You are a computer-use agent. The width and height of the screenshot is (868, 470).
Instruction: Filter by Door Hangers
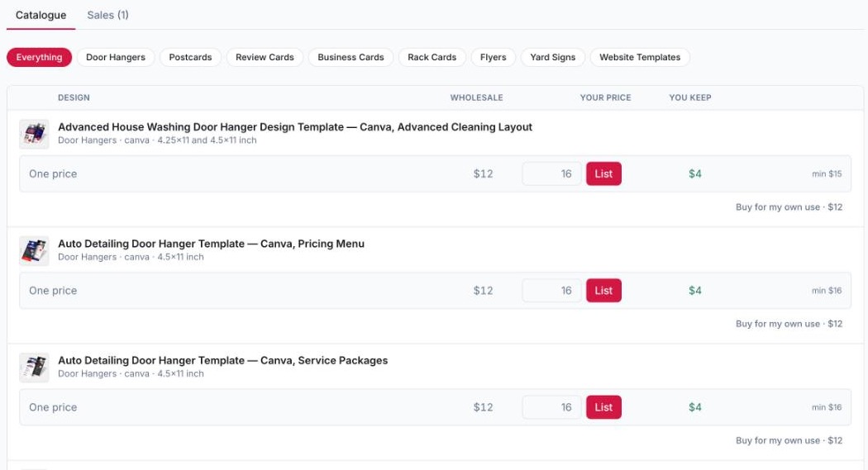tap(116, 57)
